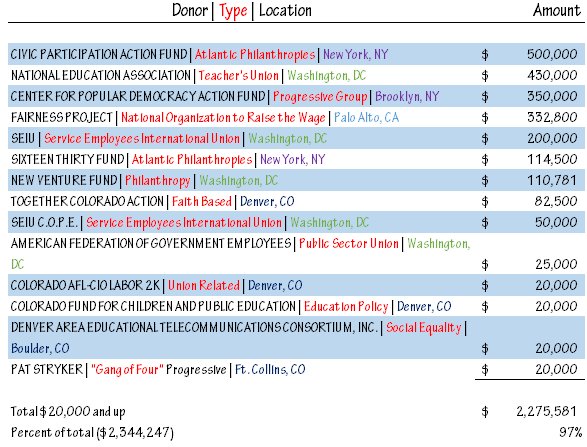Click 'Public Sector Union' type text
The height and width of the screenshot is (447, 587).
(349, 243)
